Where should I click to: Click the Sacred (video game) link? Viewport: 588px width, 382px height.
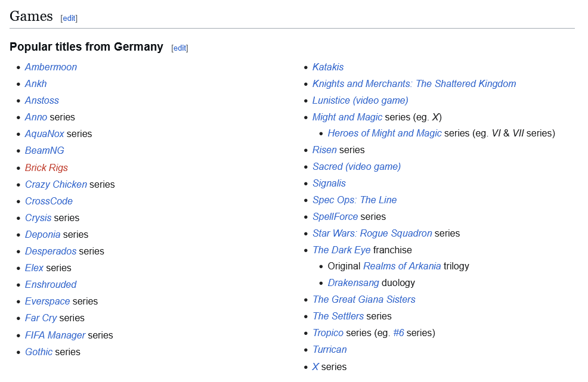click(357, 166)
